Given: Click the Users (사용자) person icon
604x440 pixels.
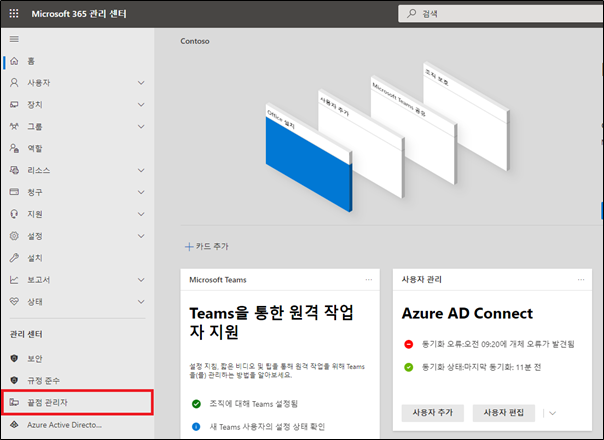Looking at the screenshot, I should click(x=14, y=82).
